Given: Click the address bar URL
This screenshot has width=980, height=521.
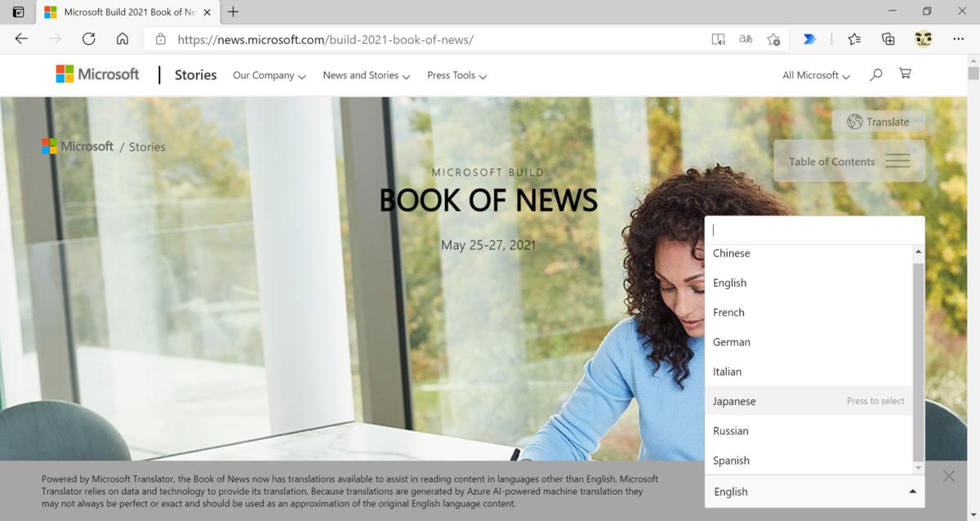Looking at the screenshot, I should 325,39.
